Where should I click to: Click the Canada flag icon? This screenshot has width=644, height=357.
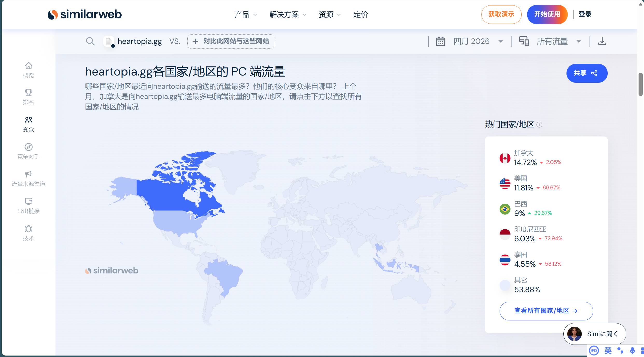point(505,158)
